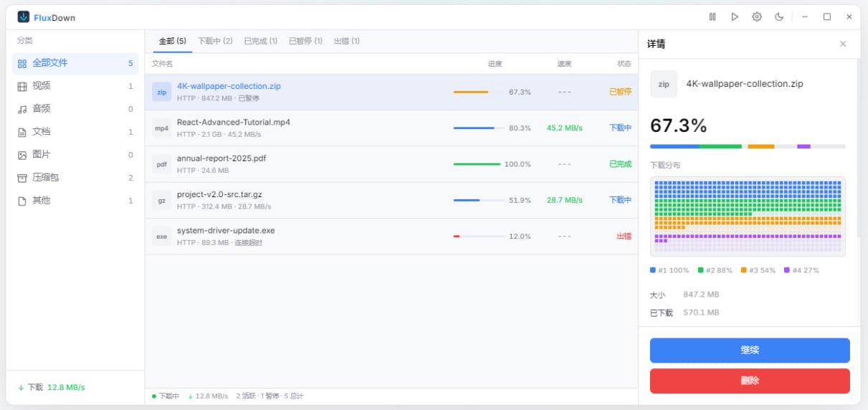Click the start all downloads play icon

[735, 16]
